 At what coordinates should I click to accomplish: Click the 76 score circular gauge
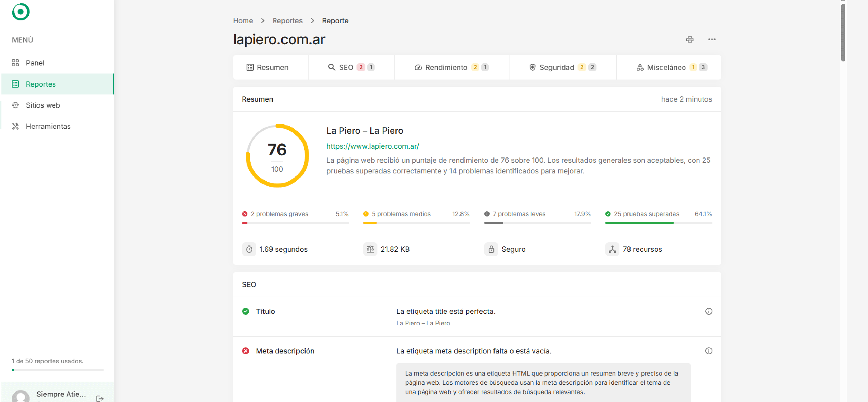[x=277, y=156]
